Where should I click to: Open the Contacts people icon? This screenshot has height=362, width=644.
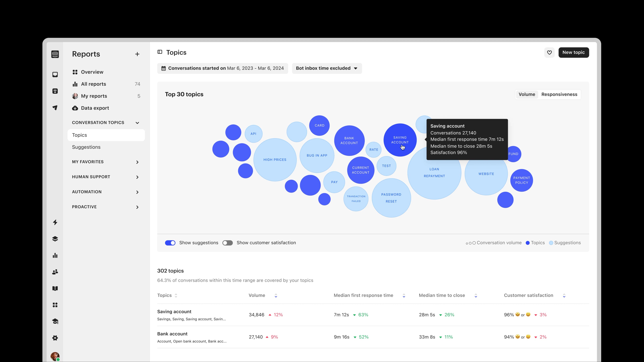coord(55,272)
